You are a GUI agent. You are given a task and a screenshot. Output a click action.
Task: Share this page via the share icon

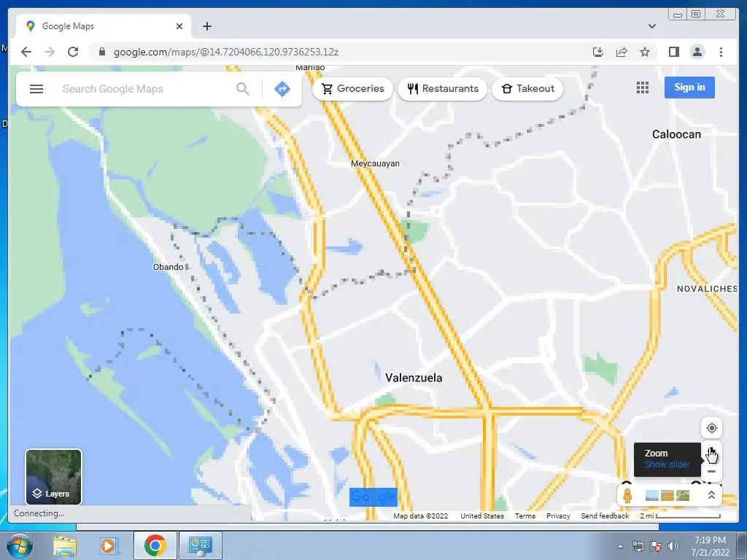pos(622,52)
